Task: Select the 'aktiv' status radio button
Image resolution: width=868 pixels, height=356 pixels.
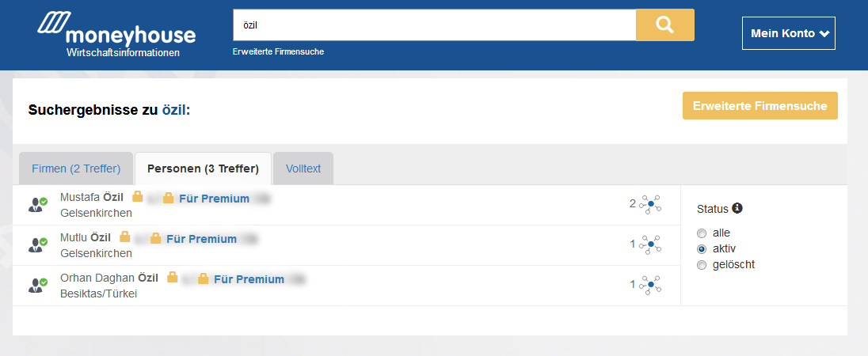Action: (702, 248)
